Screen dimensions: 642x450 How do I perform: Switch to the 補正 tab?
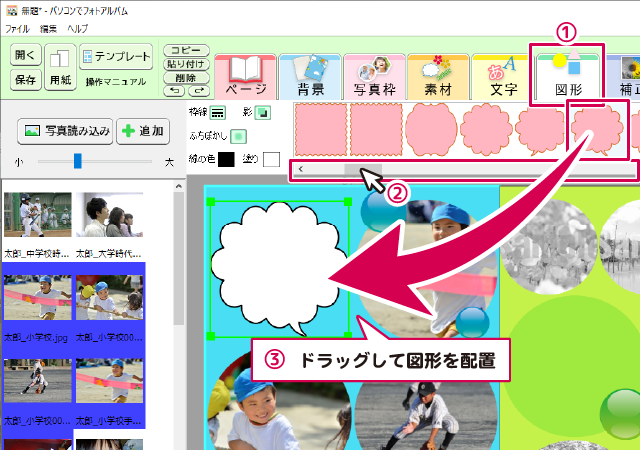click(624, 77)
